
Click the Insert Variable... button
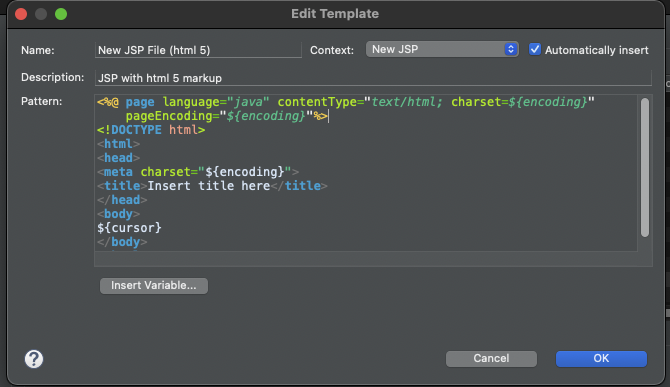coord(154,285)
